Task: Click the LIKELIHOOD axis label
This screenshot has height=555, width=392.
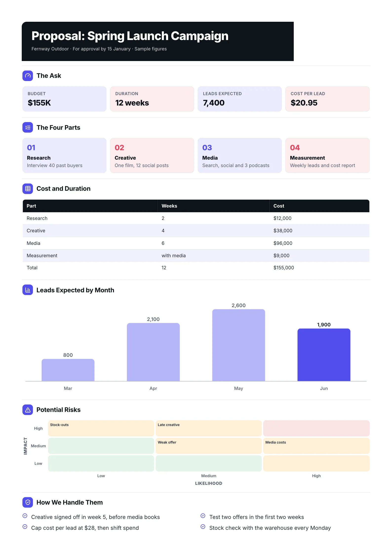Action: coord(209,483)
